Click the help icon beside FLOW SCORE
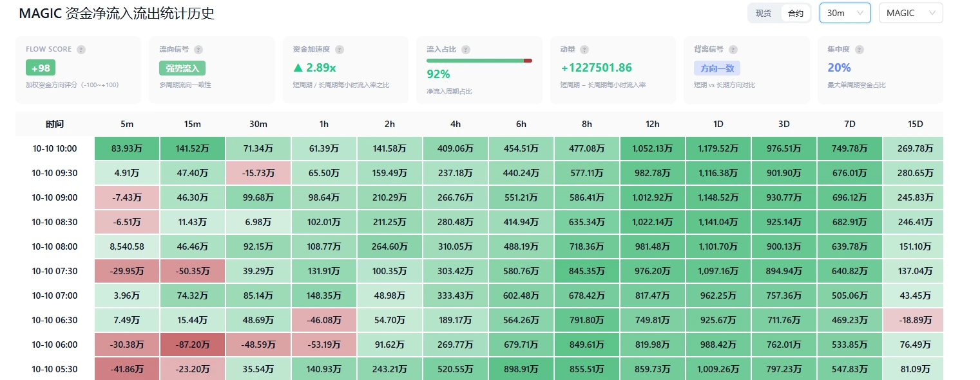 coord(81,50)
